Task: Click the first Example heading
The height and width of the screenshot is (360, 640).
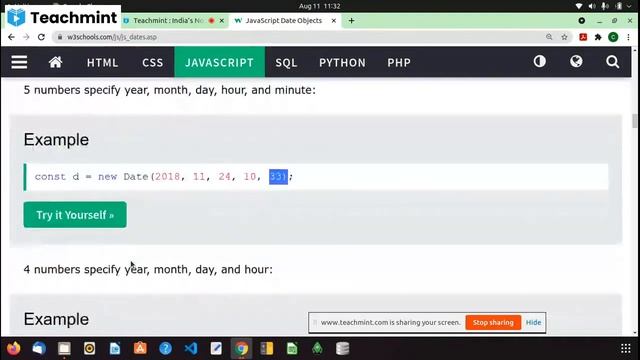Action: click(56, 140)
